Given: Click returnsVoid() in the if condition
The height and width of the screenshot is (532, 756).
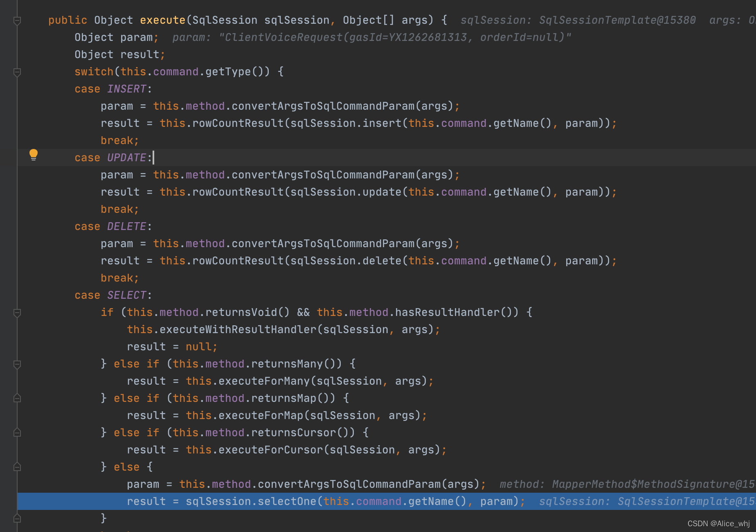Looking at the screenshot, I should point(248,312).
